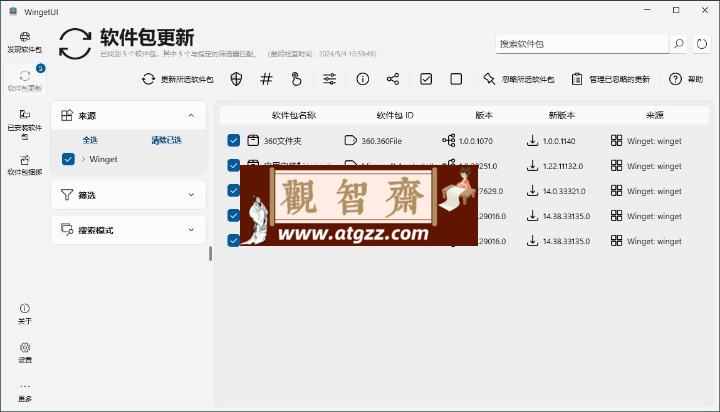Image resolution: width=720 pixels, height=412 pixels.
Task: Sort by 软件包 ID column header
Action: click(395, 115)
